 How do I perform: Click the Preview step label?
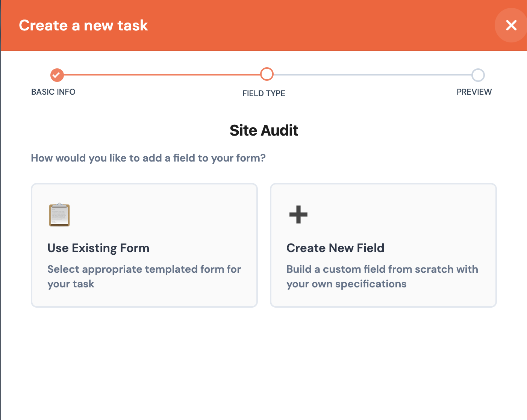474,92
